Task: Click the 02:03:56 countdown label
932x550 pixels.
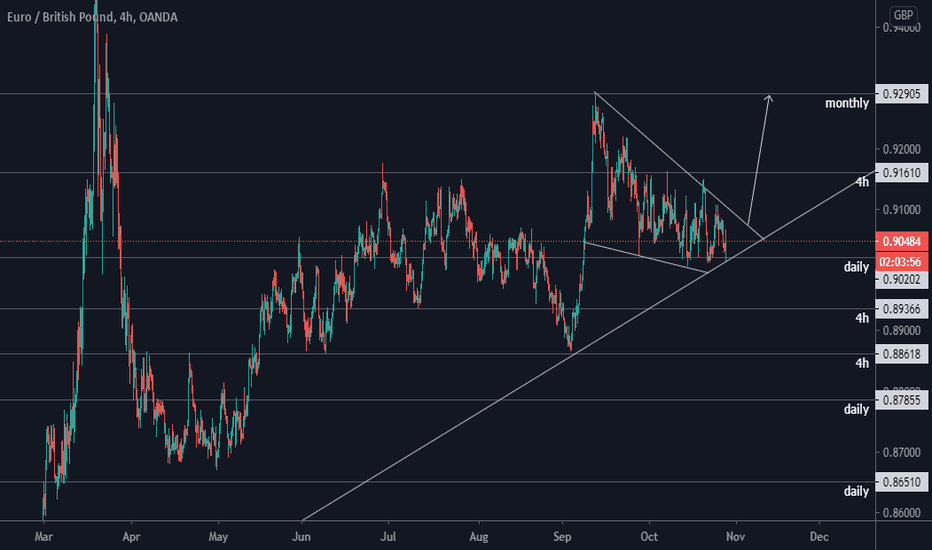Action: click(x=902, y=262)
